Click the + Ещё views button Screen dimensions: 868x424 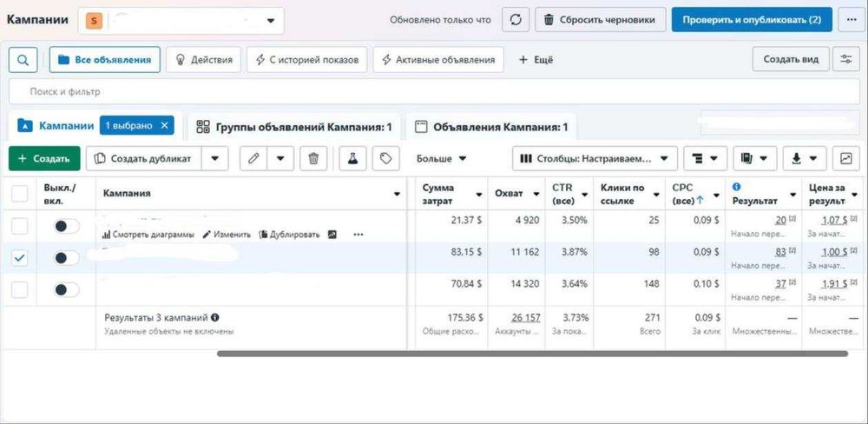(536, 60)
